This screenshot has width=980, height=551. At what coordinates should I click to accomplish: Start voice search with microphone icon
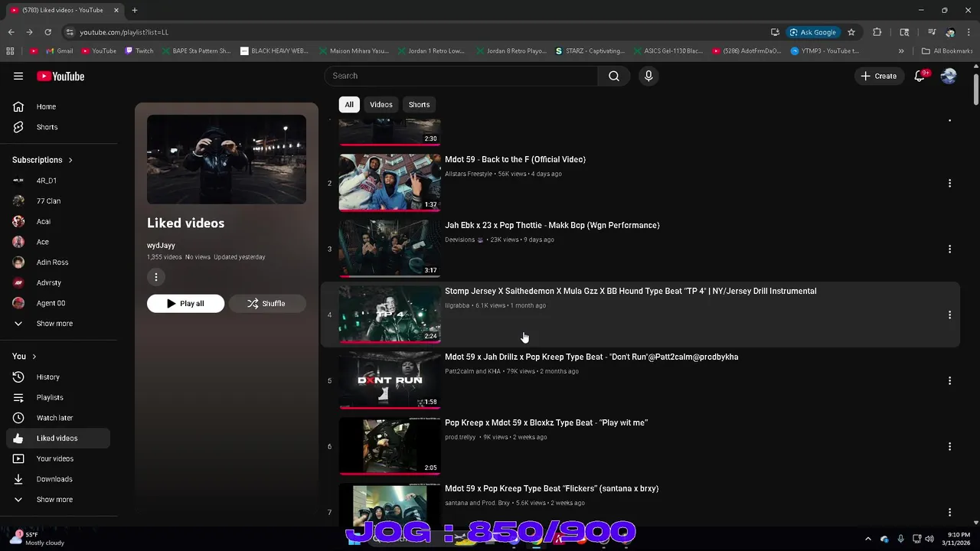pyautogui.click(x=648, y=76)
